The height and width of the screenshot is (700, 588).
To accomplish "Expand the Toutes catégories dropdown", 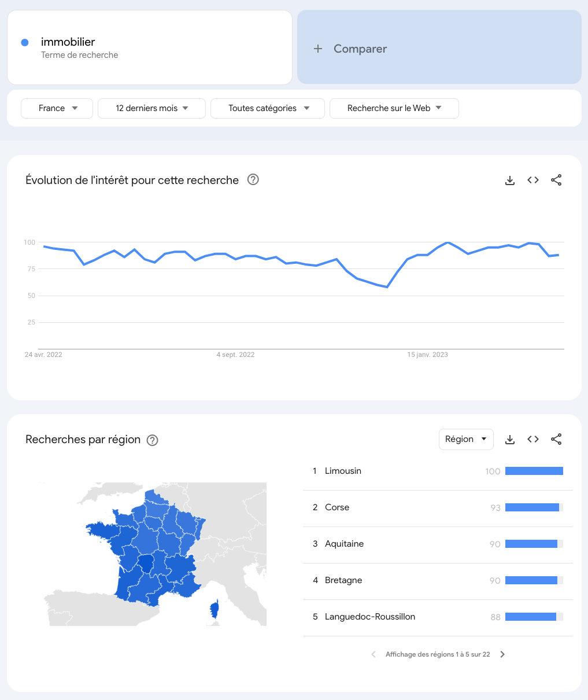I will [268, 108].
